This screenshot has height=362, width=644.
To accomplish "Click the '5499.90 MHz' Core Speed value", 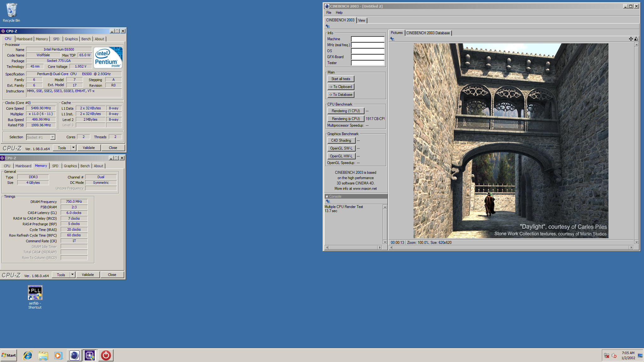I will (41, 108).
